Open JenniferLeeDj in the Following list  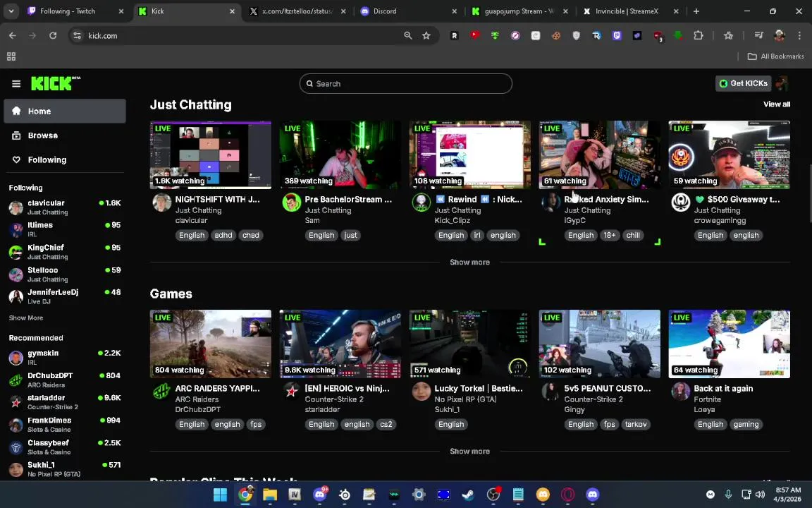pos(65,296)
